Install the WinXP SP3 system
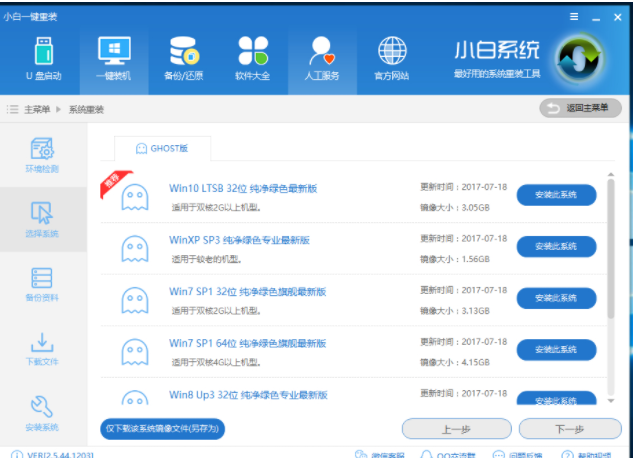Viewport: 633px width, 458px height. pyautogui.click(x=556, y=247)
